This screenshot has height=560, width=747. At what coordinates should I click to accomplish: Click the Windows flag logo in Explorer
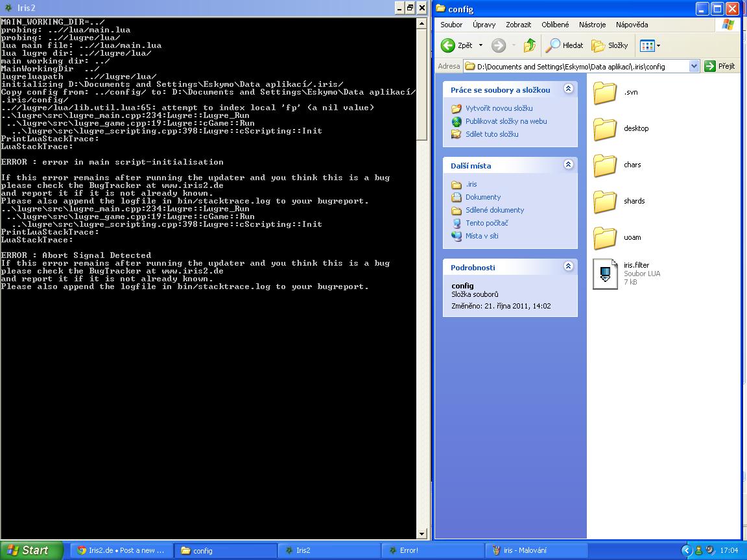728,24
